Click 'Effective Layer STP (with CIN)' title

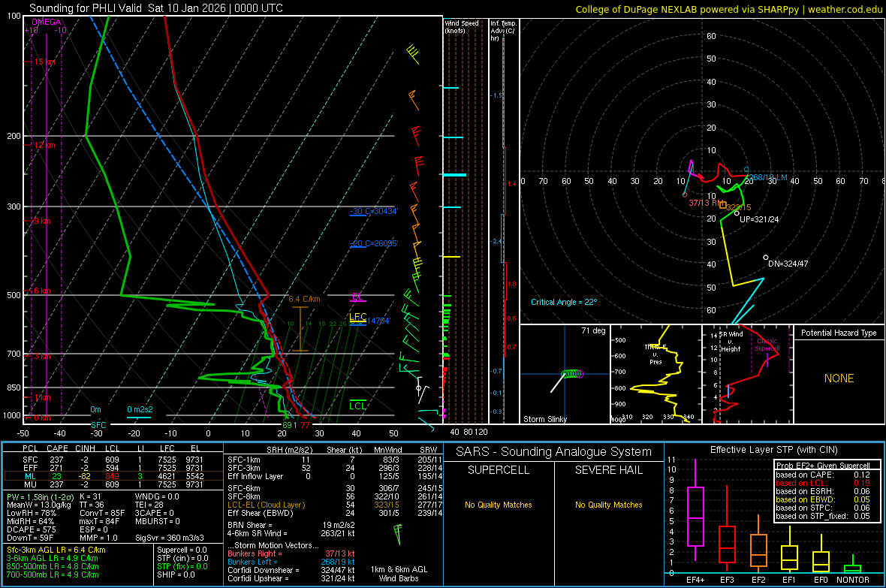[773, 450]
